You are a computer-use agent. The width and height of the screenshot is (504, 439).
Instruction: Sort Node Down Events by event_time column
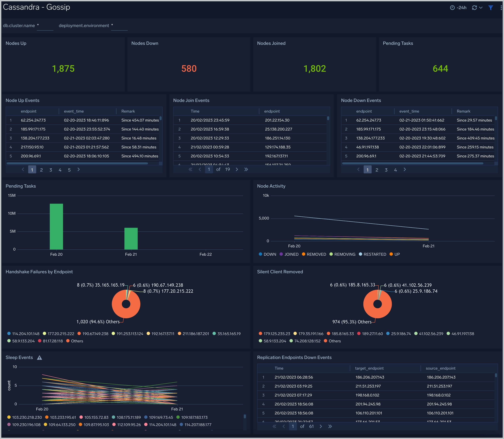click(409, 111)
